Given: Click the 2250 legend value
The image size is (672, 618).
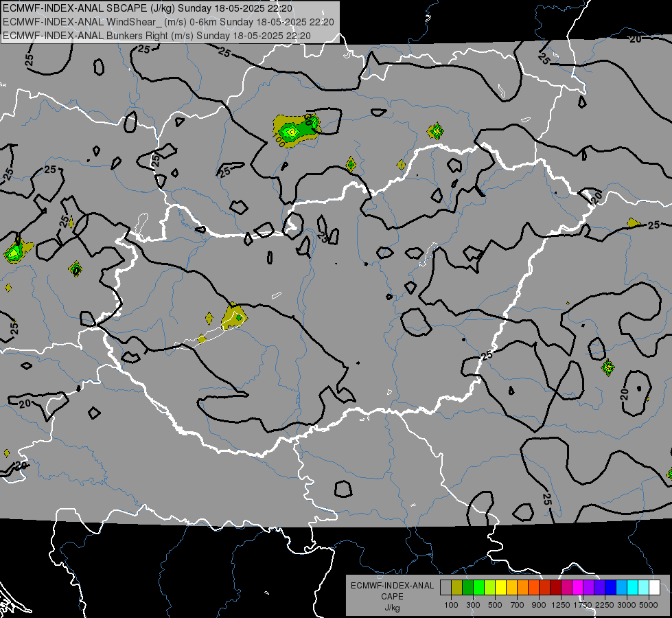Looking at the screenshot, I should 605,605.
